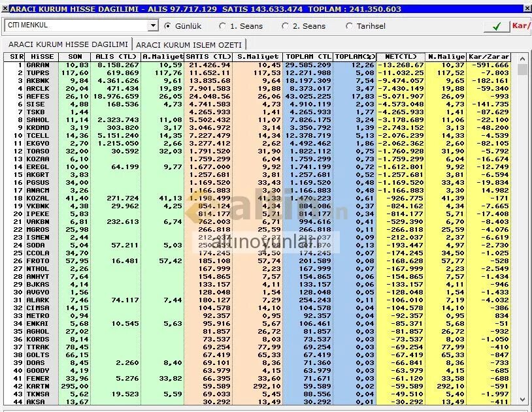Open the CITI MENKUL broker dropdown
Viewport: 532px width, 412px height.
click(x=154, y=25)
